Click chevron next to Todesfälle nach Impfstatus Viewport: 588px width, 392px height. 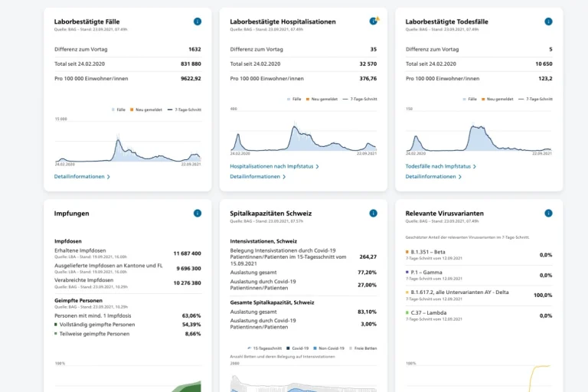pyautogui.click(x=475, y=167)
